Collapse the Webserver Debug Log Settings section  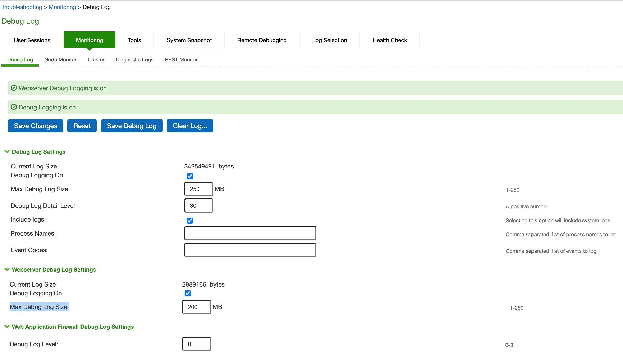tap(7, 269)
